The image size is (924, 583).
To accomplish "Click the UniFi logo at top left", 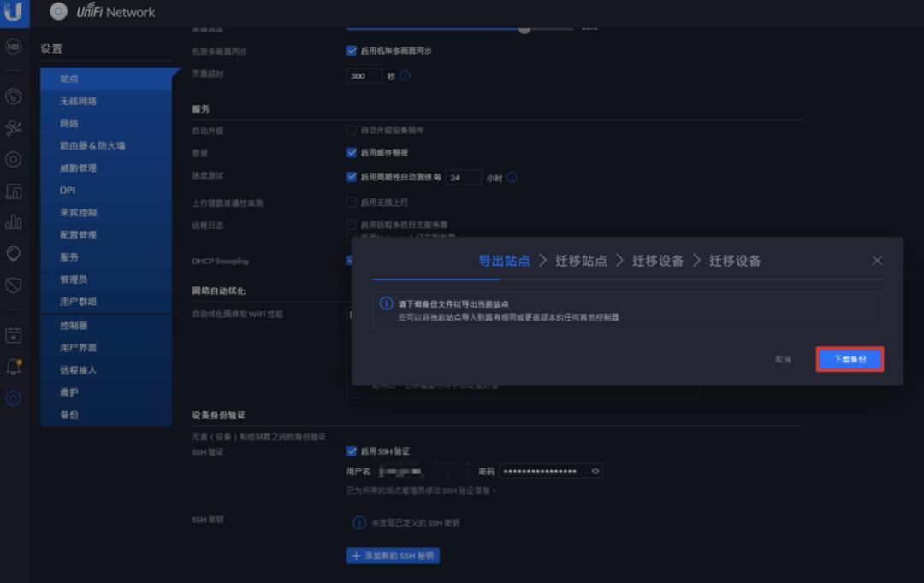I will point(13,12).
